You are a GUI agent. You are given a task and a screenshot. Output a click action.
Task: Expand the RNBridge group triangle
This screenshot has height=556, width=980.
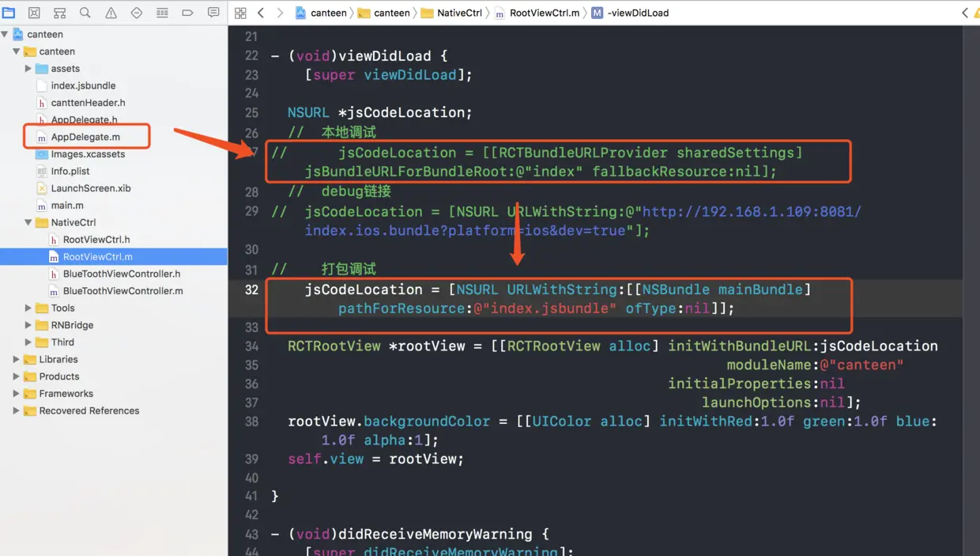click(x=28, y=325)
